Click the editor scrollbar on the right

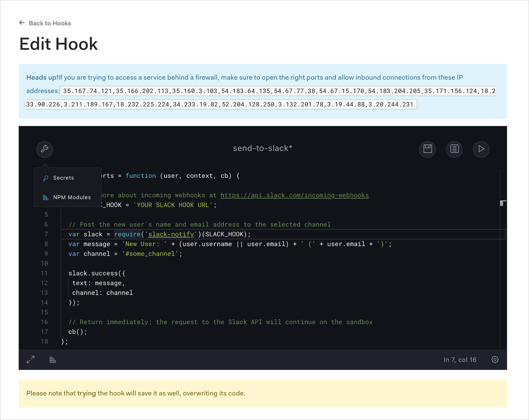tap(502, 203)
